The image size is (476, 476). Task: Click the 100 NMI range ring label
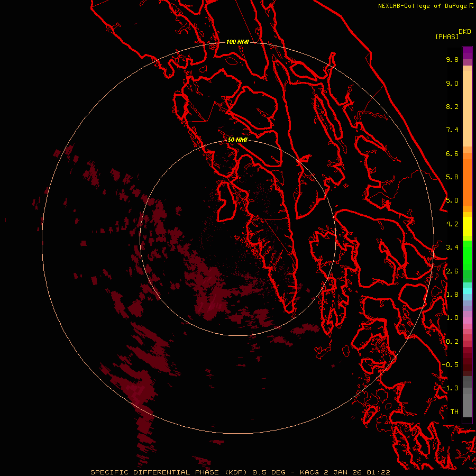click(x=237, y=42)
